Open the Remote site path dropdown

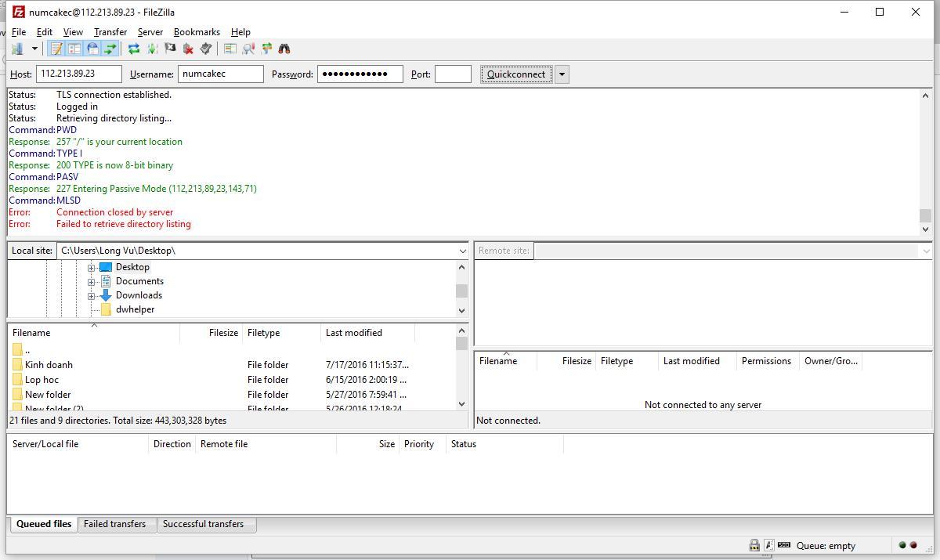tap(926, 251)
